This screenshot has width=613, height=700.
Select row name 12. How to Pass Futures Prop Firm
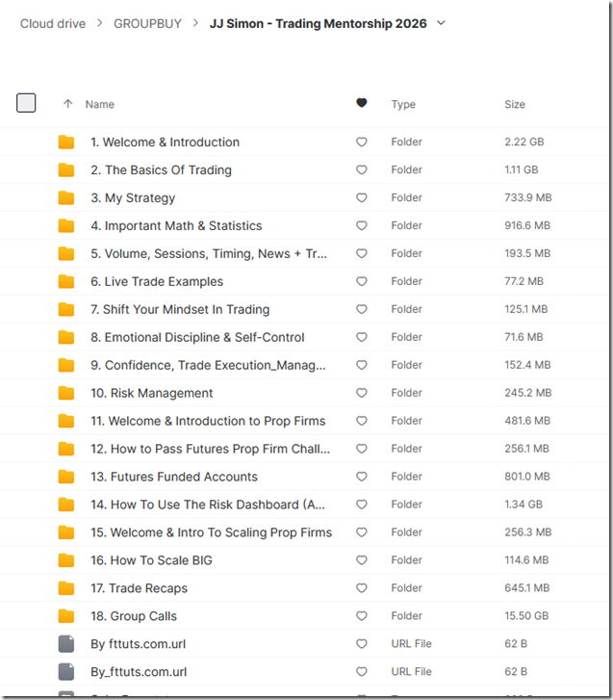(x=211, y=449)
